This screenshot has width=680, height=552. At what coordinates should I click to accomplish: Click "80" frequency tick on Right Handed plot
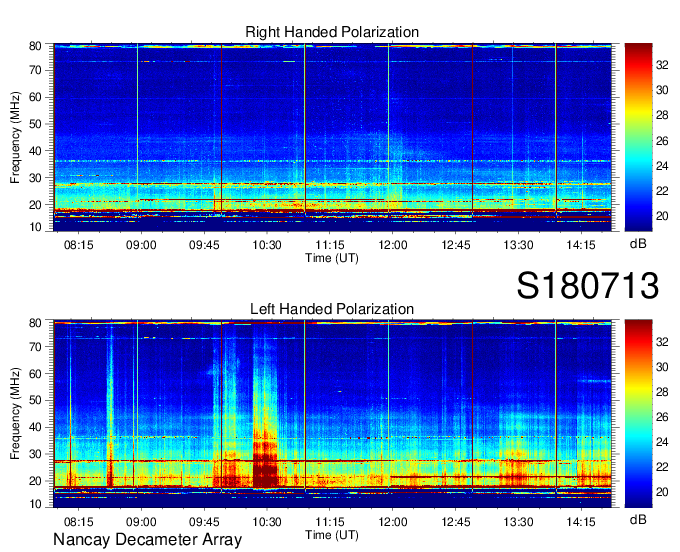pos(35,46)
